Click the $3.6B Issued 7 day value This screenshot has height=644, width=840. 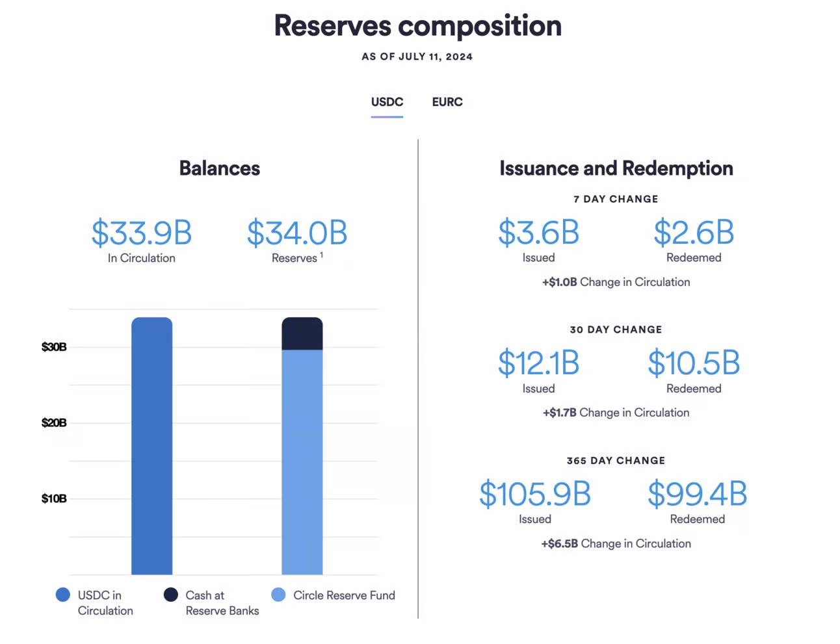538,233
